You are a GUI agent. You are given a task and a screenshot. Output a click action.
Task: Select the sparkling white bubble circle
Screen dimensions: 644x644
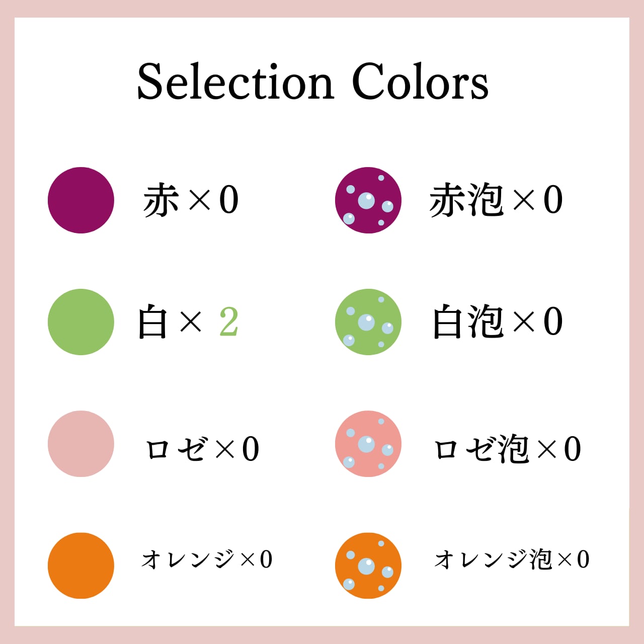coord(368,322)
